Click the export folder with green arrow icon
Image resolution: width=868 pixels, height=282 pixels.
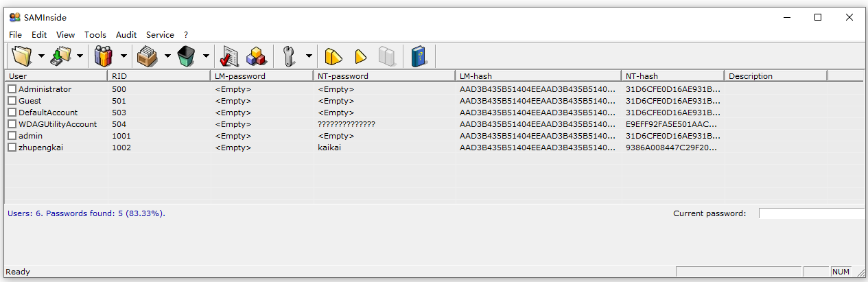point(61,56)
